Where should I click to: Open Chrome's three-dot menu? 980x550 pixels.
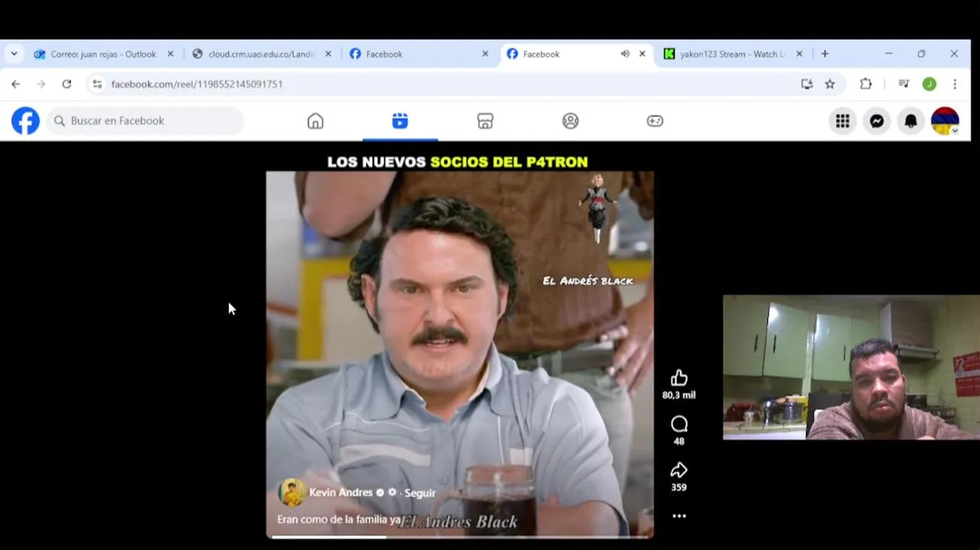[955, 84]
